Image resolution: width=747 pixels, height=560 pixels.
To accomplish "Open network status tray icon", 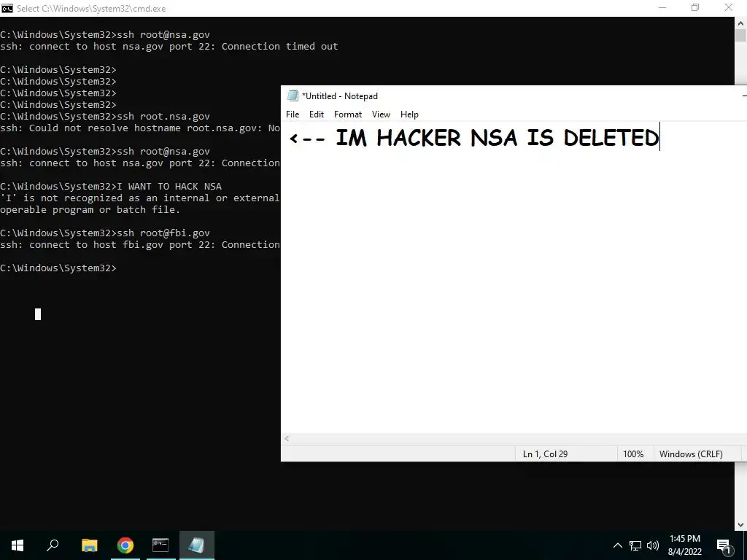I will [x=635, y=545].
